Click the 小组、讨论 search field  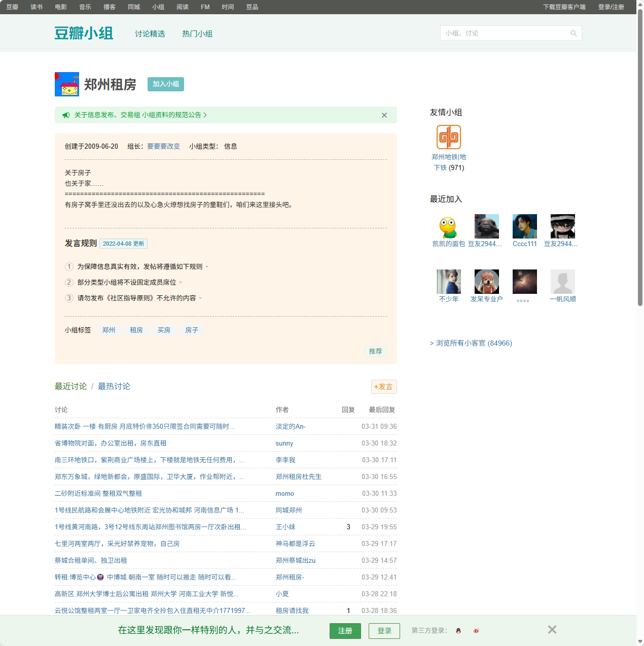pos(505,33)
